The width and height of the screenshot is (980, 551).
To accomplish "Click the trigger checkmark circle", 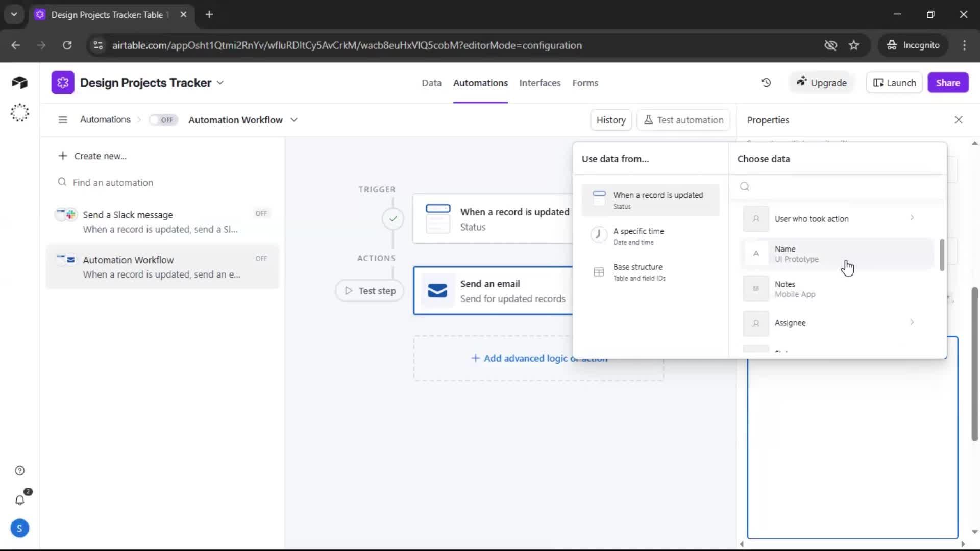I will (393, 219).
